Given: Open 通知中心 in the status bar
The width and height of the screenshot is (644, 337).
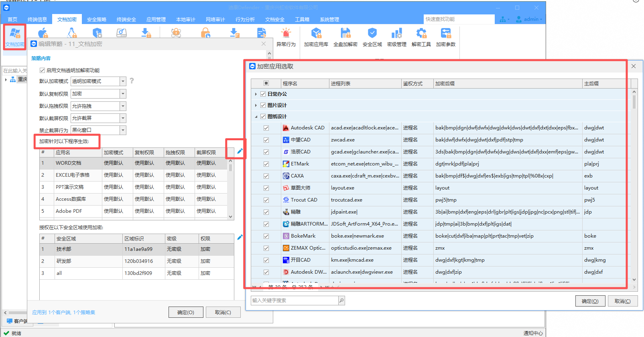Looking at the screenshot, I should pyautogui.click(x=533, y=333).
